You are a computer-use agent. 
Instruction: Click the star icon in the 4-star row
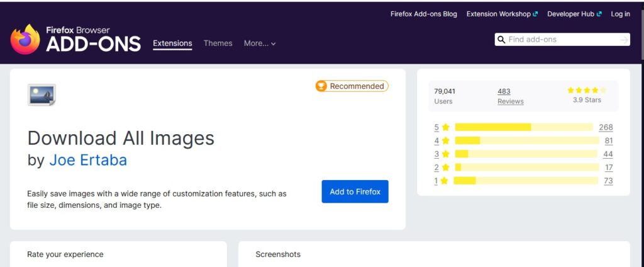pos(446,140)
